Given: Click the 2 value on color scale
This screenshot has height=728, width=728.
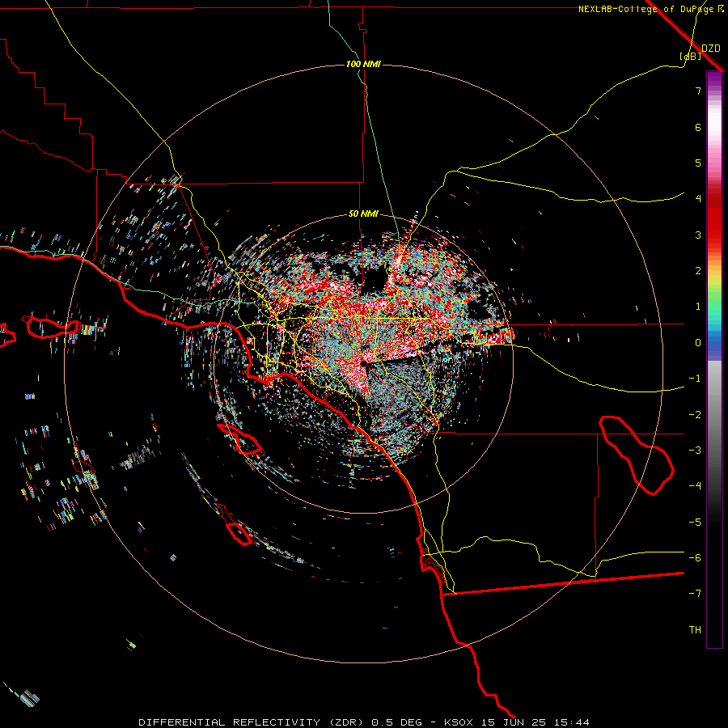Looking at the screenshot, I should (698, 271).
